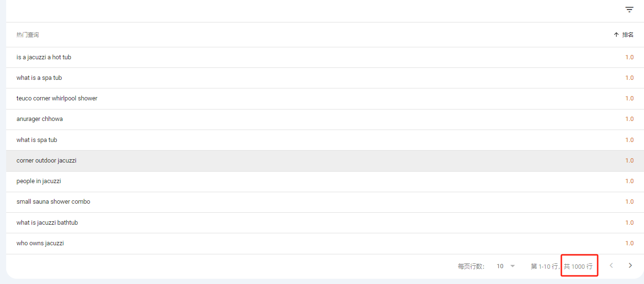Select the 'who owns jacuzzi' query

(325, 243)
